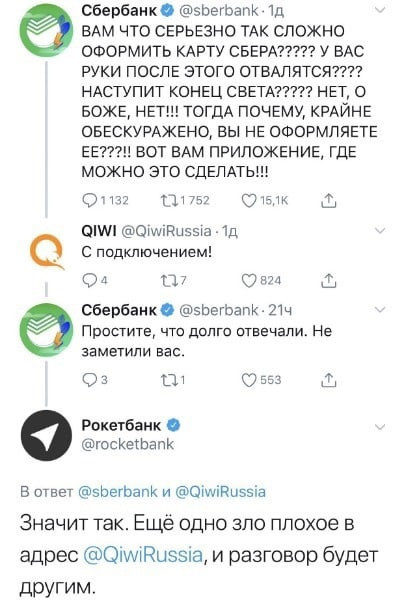Open the QIWI profile avatar
Viewport: 404px width, 600px height.
pos(47,251)
